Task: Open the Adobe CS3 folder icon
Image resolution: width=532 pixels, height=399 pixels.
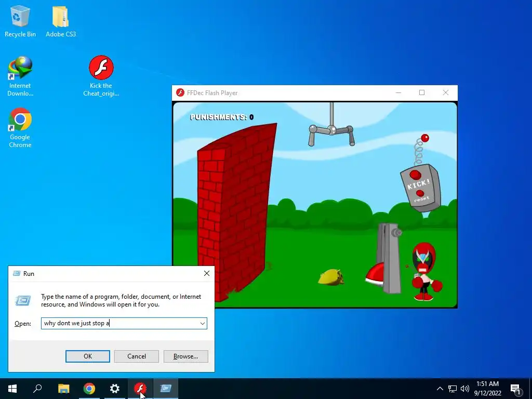Action: (61, 21)
